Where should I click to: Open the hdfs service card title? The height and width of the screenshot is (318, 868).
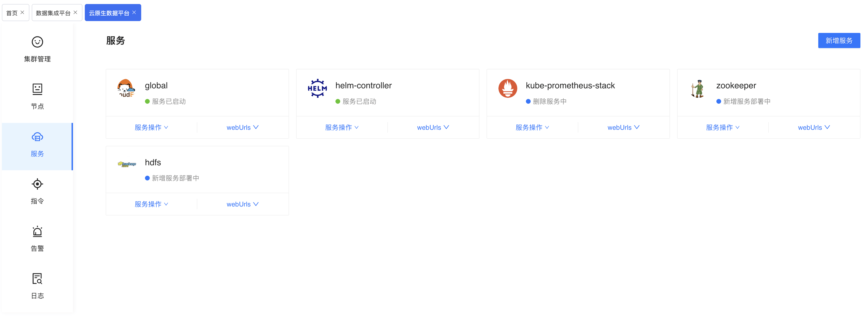pyautogui.click(x=153, y=162)
